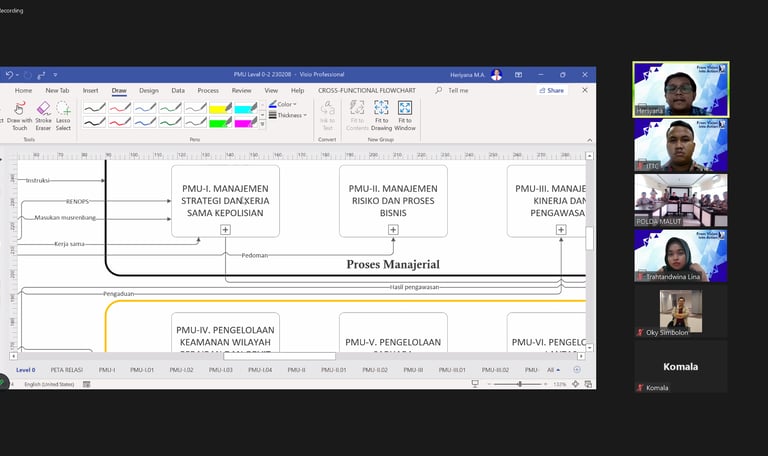
Task: Adjust the zoom slider in status bar
Action: click(520, 384)
